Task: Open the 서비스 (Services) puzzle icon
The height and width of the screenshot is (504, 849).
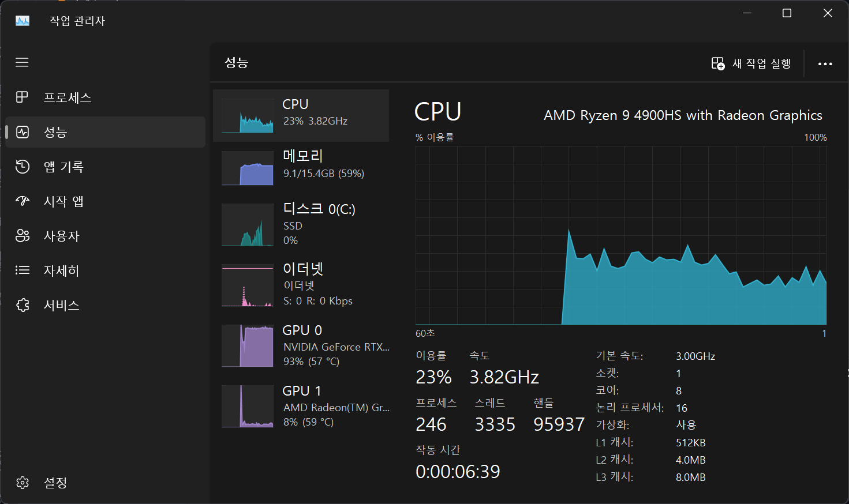Action: (x=22, y=305)
